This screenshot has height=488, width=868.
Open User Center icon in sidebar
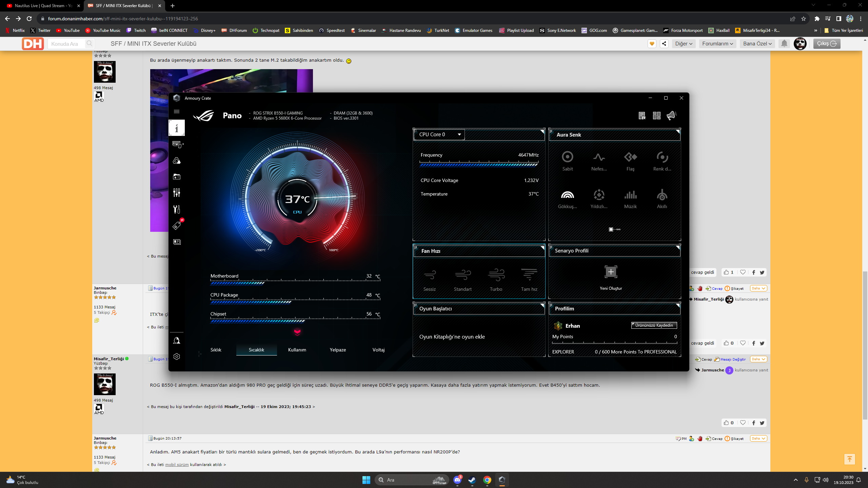point(177,340)
